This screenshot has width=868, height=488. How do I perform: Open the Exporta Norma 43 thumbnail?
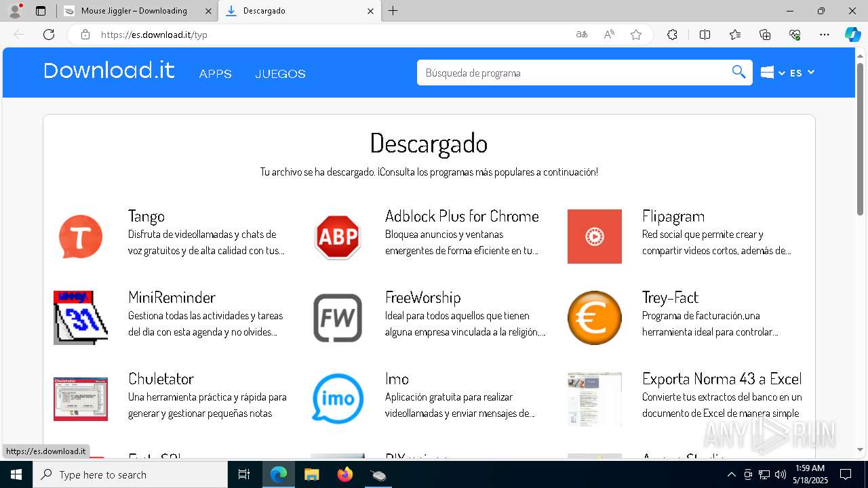(595, 399)
